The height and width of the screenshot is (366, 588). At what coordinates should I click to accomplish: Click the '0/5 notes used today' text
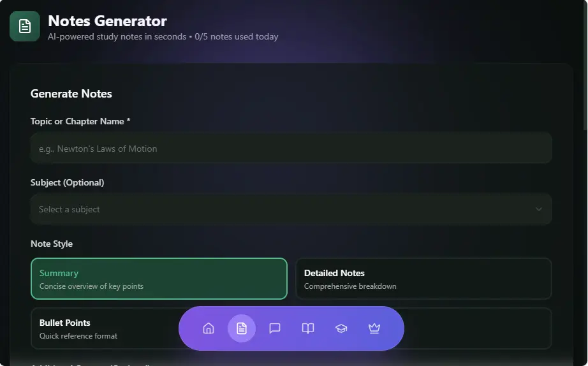coord(236,37)
